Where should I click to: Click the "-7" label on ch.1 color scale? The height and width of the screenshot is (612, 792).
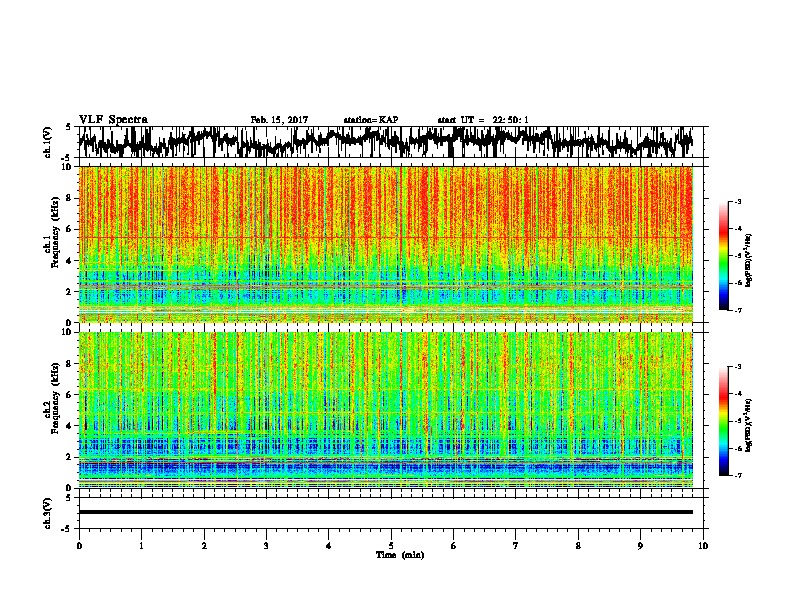coord(737,310)
